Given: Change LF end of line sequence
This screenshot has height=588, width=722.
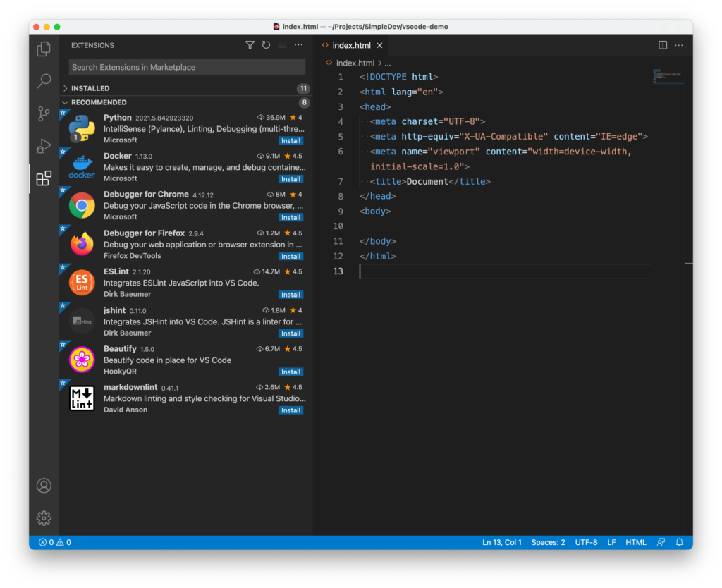Looking at the screenshot, I should tap(611, 542).
